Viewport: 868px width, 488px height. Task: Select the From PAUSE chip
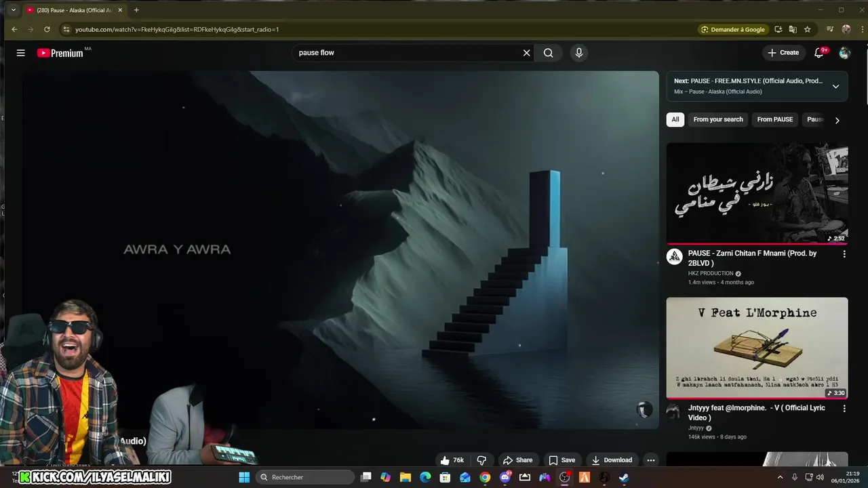[775, 119]
